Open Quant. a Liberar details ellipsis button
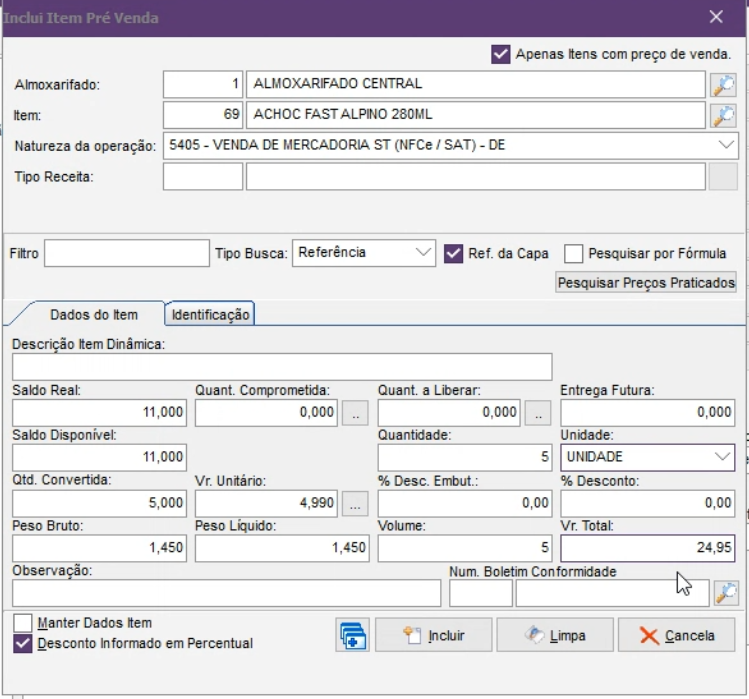This screenshot has width=749, height=699. 538,413
